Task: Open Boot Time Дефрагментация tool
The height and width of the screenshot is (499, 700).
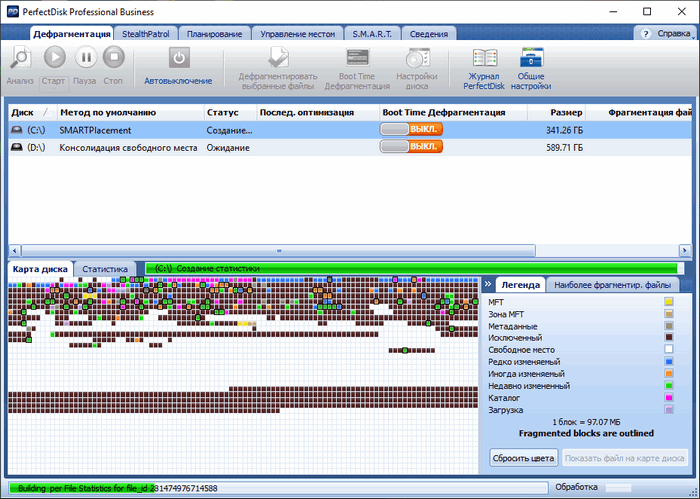Action: (x=357, y=58)
